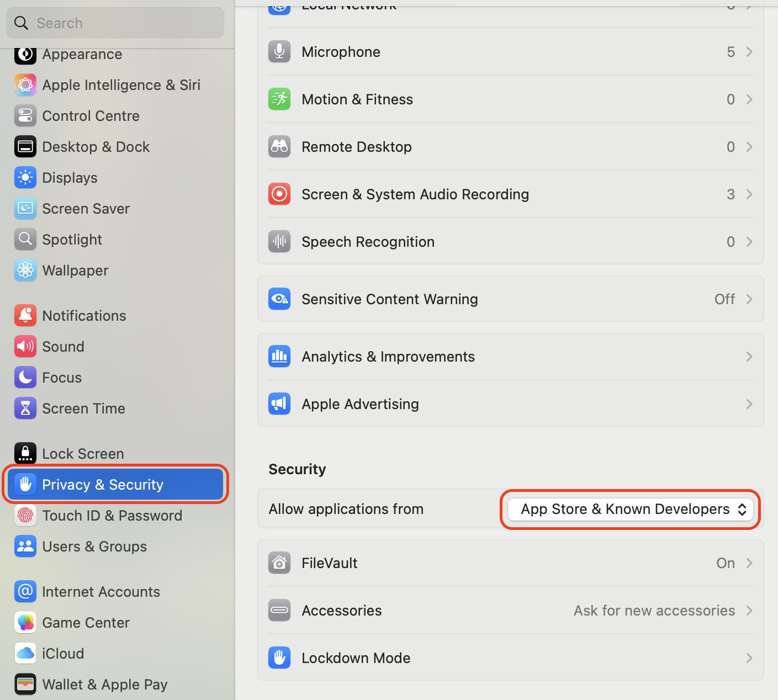Open Microphone privacy settings via its icon

tap(279, 51)
